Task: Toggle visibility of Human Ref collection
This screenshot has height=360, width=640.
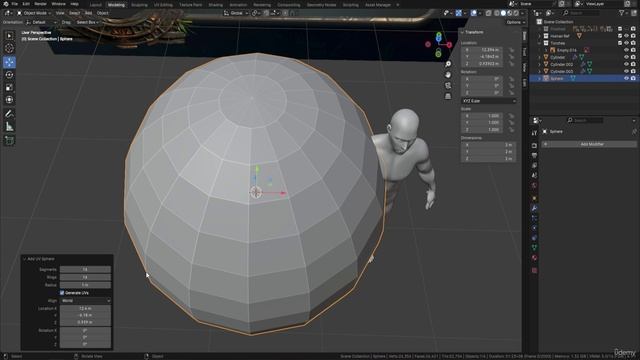Action: click(x=626, y=36)
